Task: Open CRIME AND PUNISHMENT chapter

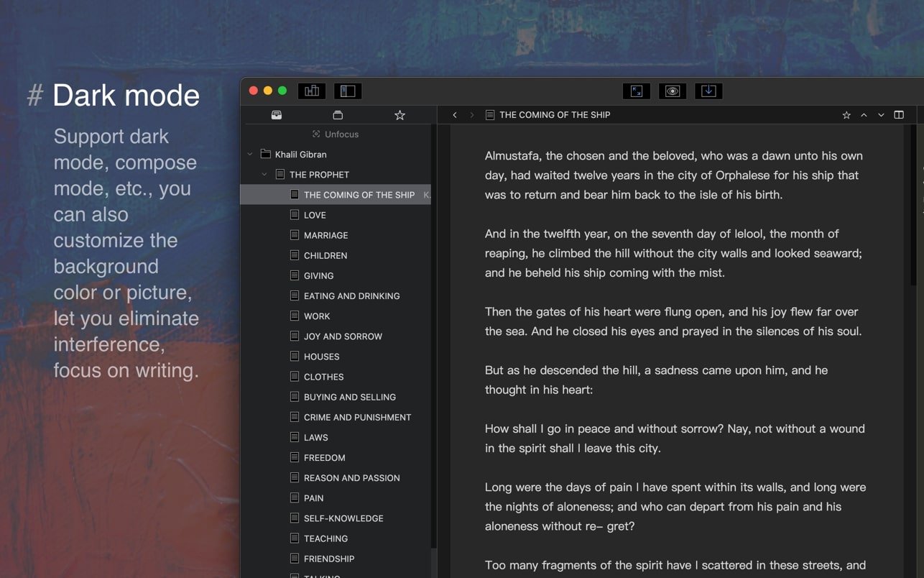Action: [357, 417]
